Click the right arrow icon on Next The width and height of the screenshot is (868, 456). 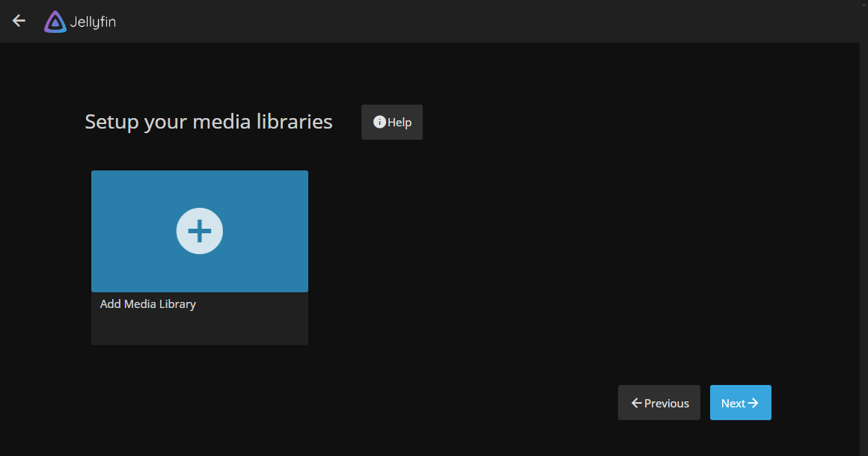point(754,403)
